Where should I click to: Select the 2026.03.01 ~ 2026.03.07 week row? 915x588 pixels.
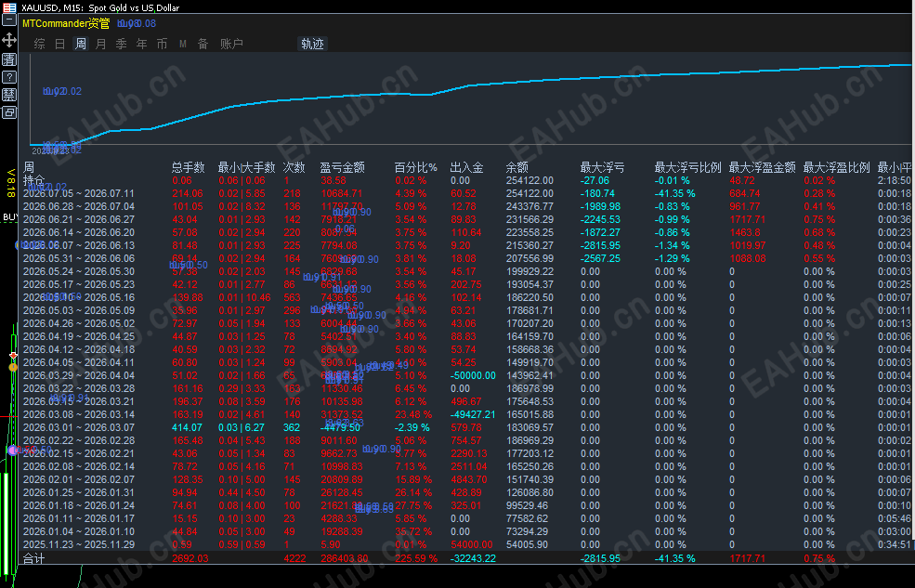click(x=465, y=427)
